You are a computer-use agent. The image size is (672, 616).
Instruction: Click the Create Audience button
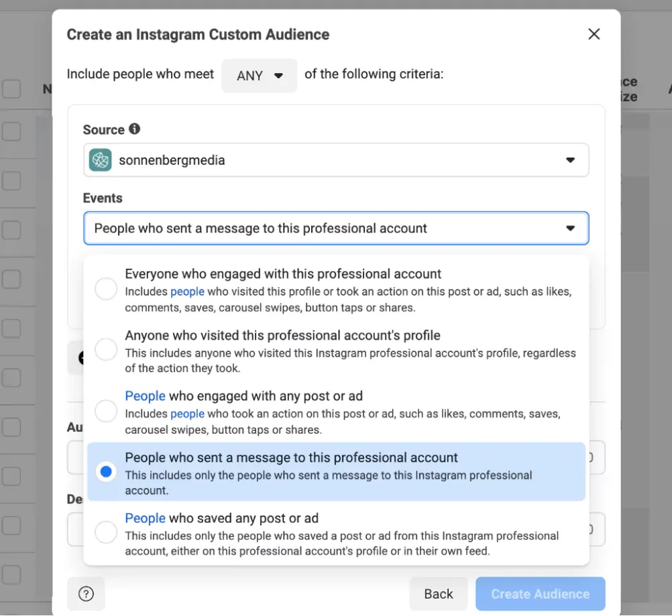click(541, 594)
